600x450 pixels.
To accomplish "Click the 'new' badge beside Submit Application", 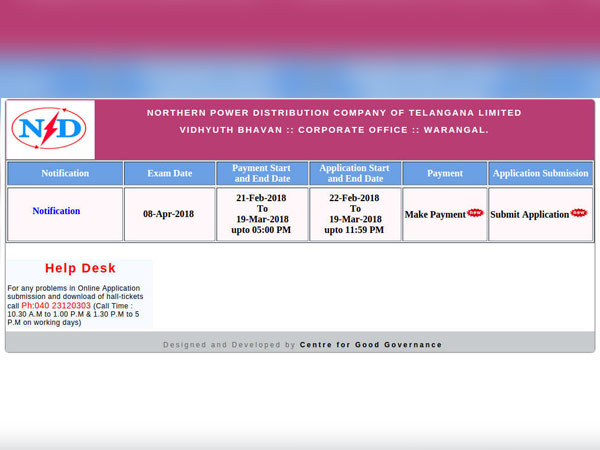I will (x=579, y=214).
